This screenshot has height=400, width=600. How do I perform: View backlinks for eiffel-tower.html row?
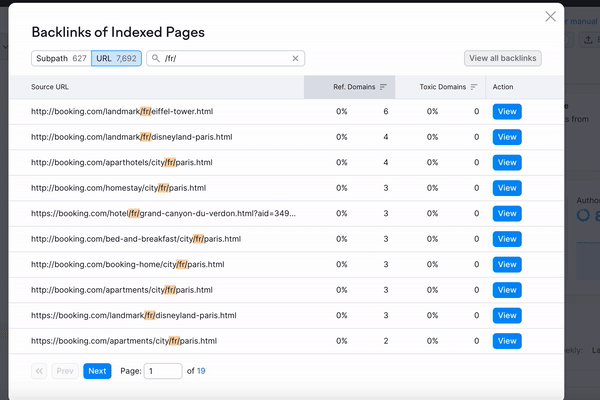[x=506, y=111]
